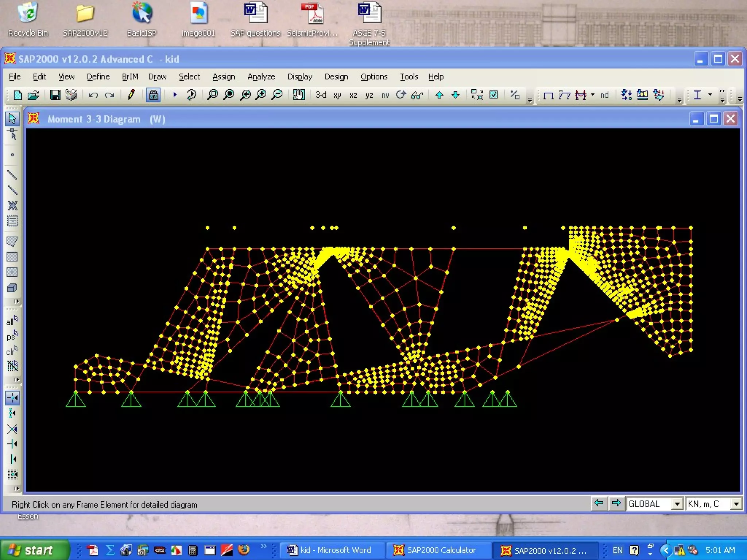This screenshot has height=560, width=747.
Task: Toggle the Set Display Options checkmark icon
Action: tap(494, 95)
